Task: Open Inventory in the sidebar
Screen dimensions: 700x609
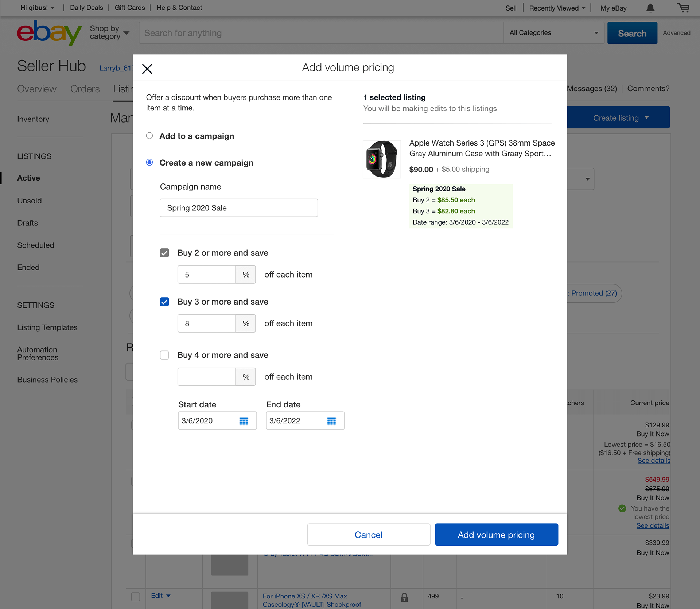Action: pos(33,119)
